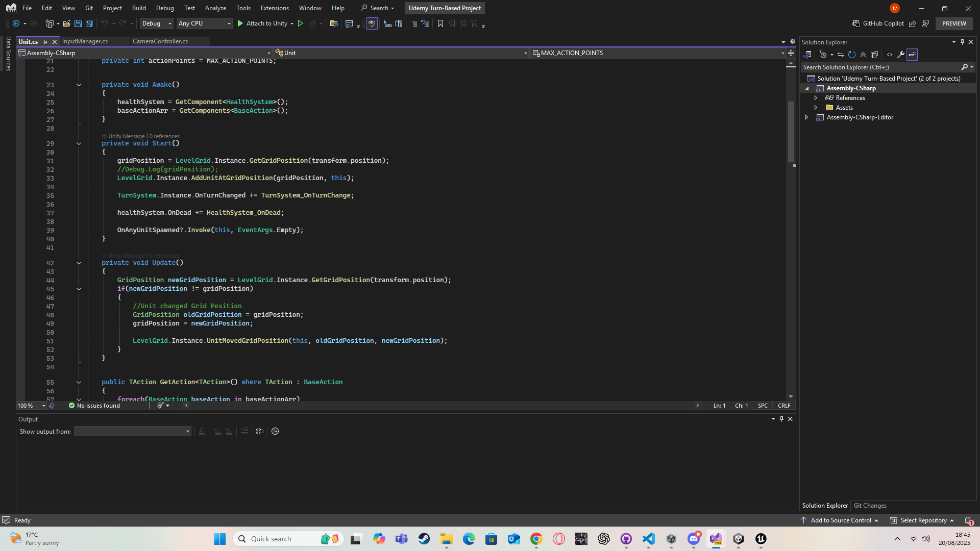Open Steam from the Windows taskbar

(x=424, y=539)
